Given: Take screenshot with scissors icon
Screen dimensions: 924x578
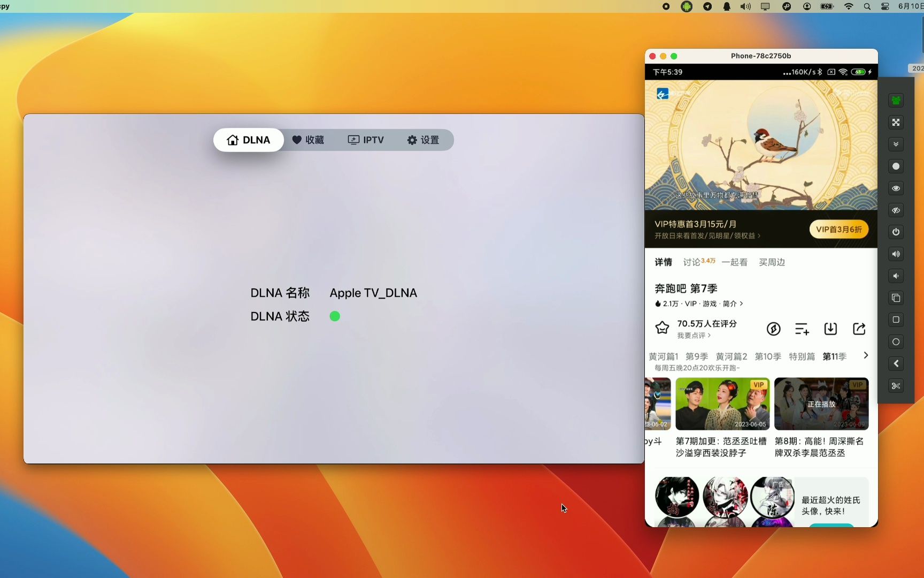Looking at the screenshot, I should click(x=896, y=385).
